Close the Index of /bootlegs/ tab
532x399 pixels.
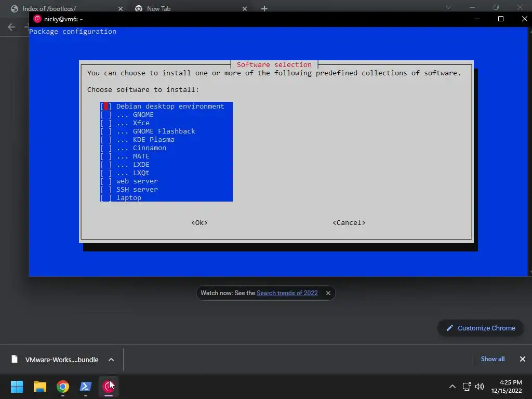121,9
